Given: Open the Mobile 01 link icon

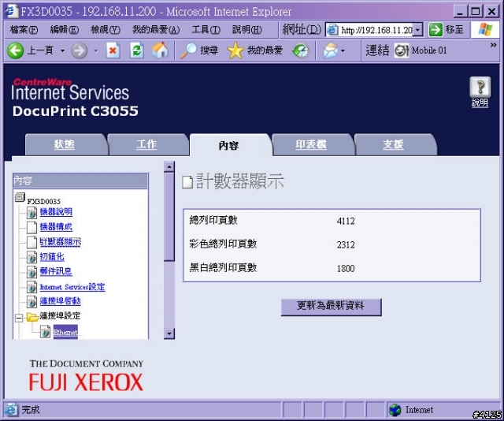Looking at the screenshot, I should [402, 50].
